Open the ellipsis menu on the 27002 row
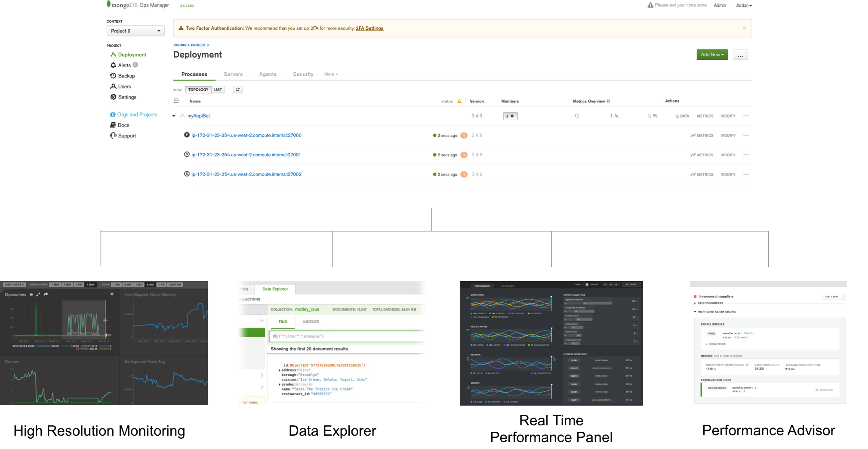This screenshot has width=868, height=449. pyautogui.click(x=746, y=174)
